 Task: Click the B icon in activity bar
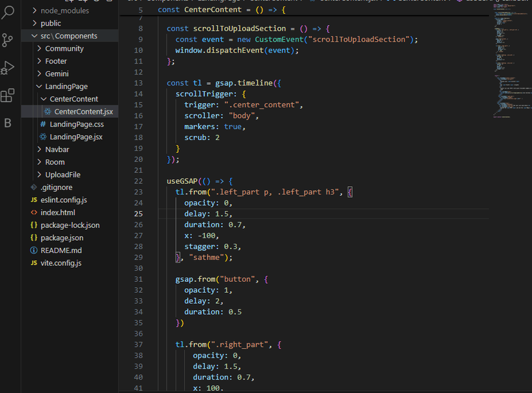8,123
